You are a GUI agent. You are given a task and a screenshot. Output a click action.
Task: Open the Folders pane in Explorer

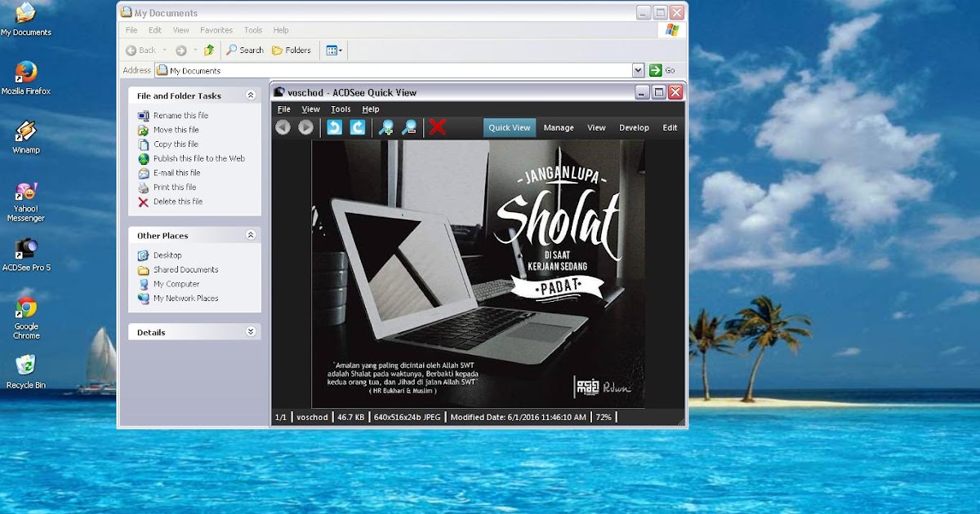tap(292, 50)
